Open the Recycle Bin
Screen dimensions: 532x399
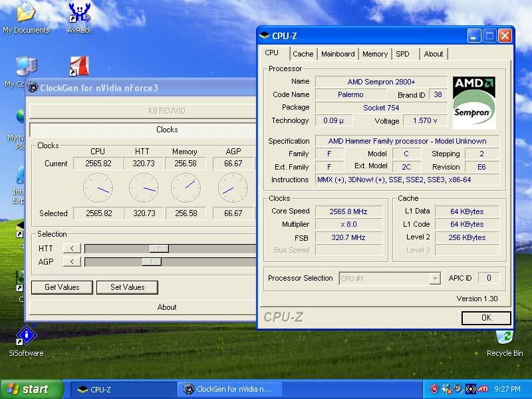tap(505, 339)
